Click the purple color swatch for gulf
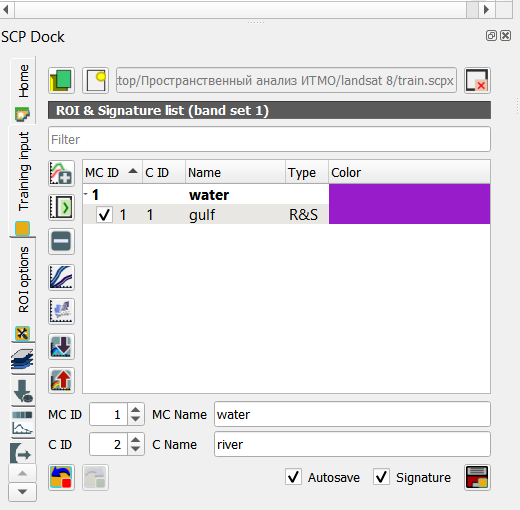 click(409, 214)
